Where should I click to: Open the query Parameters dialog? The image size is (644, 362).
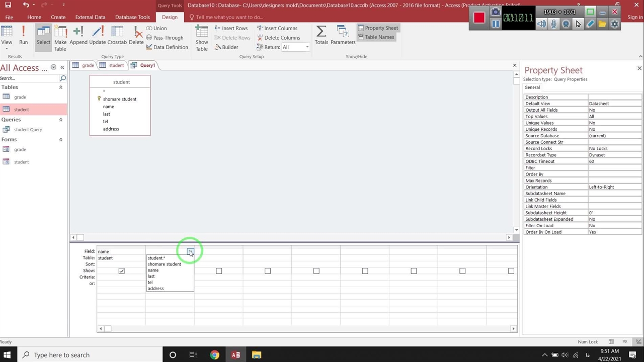pyautogui.click(x=343, y=35)
